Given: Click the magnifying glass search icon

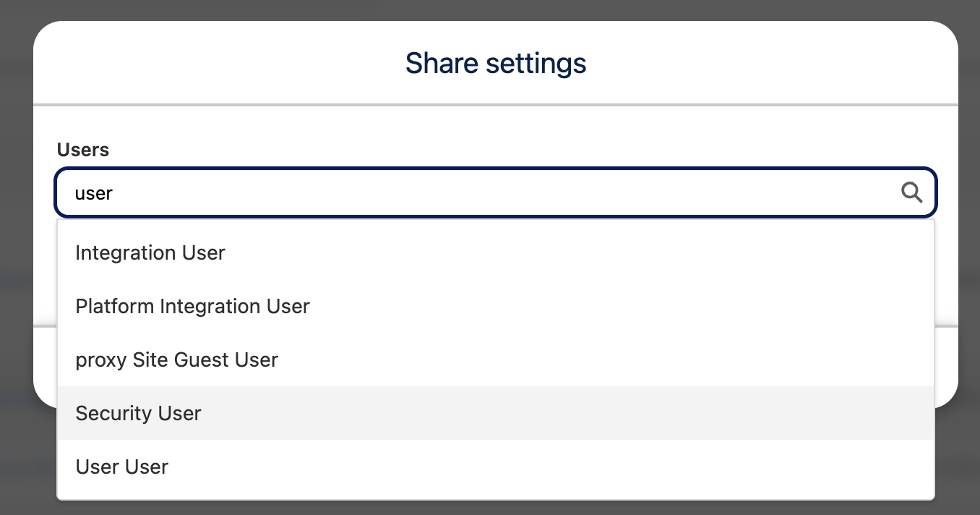Looking at the screenshot, I should coord(911,192).
